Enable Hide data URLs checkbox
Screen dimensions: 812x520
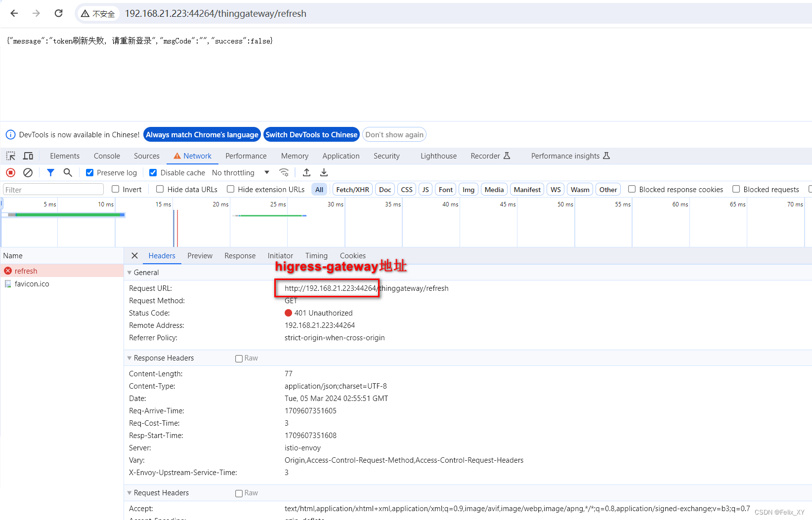pos(160,189)
